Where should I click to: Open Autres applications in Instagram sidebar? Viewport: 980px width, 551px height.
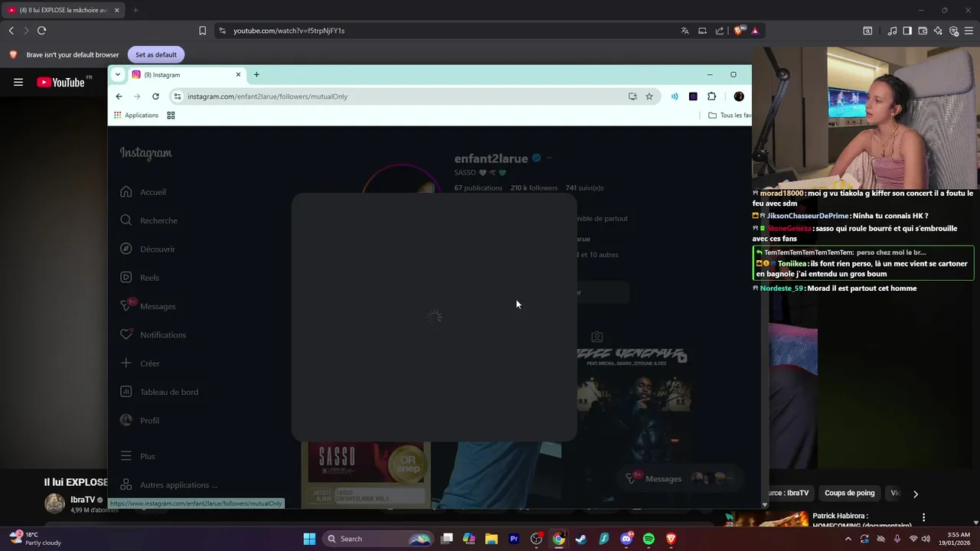(168, 484)
